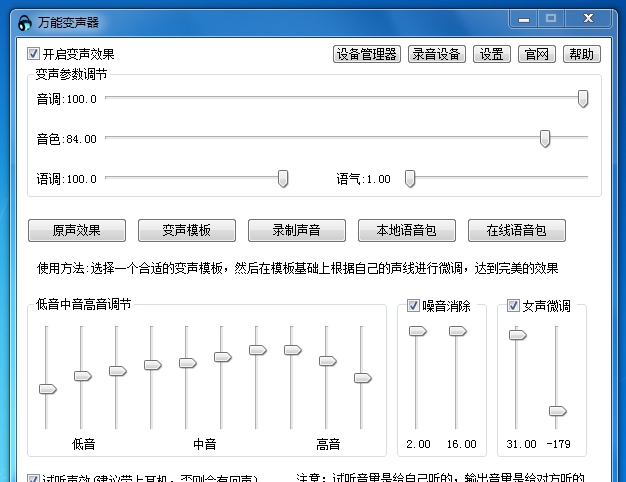Screen dimensions: 626x482
Task: Click the 录制声音 button
Action: coord(297,230)
